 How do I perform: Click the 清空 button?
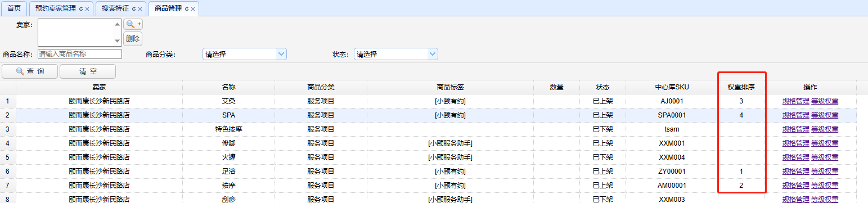point(88,71)
